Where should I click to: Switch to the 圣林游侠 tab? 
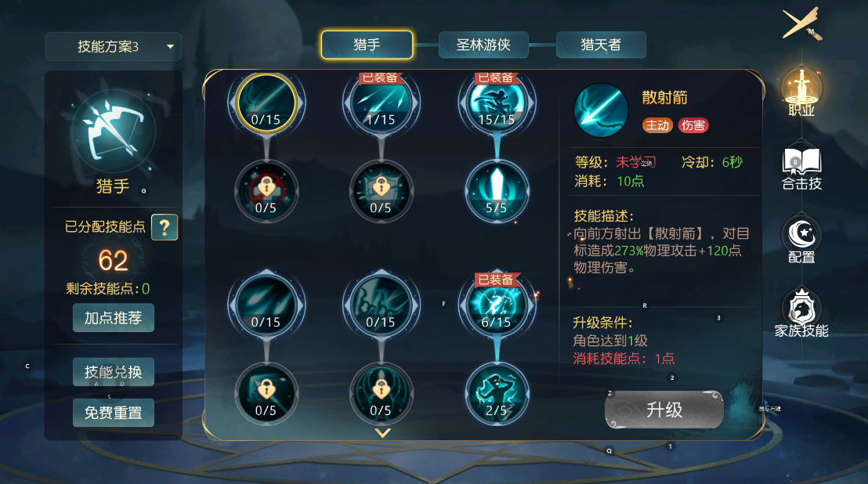coord(483,45)
